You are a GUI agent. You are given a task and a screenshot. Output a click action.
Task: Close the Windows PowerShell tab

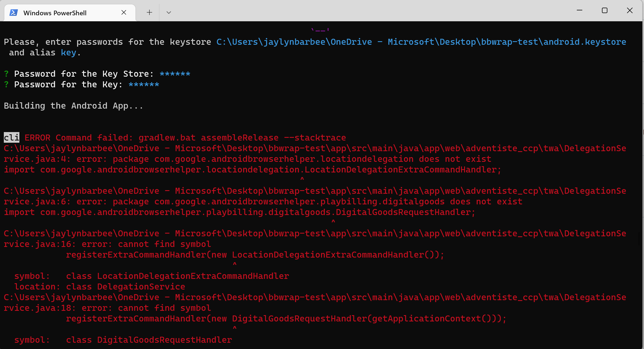(x=124, y=12)
